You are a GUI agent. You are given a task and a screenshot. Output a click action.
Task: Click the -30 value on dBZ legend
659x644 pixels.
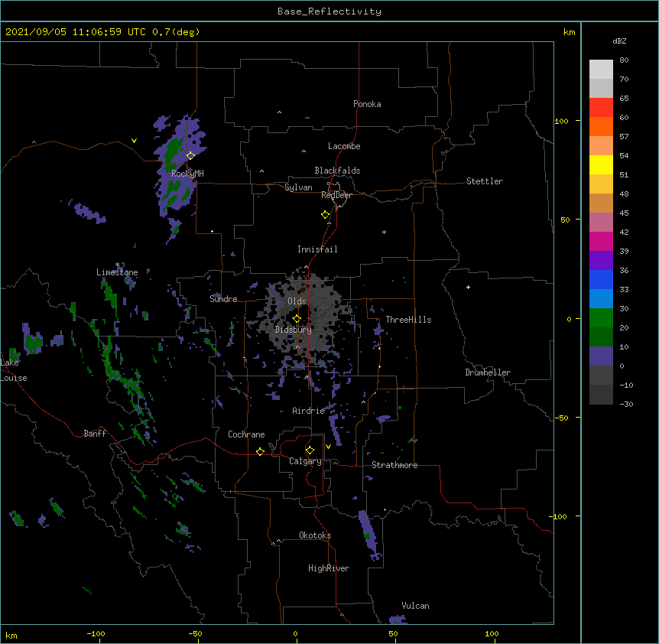(x=626, y=404)
